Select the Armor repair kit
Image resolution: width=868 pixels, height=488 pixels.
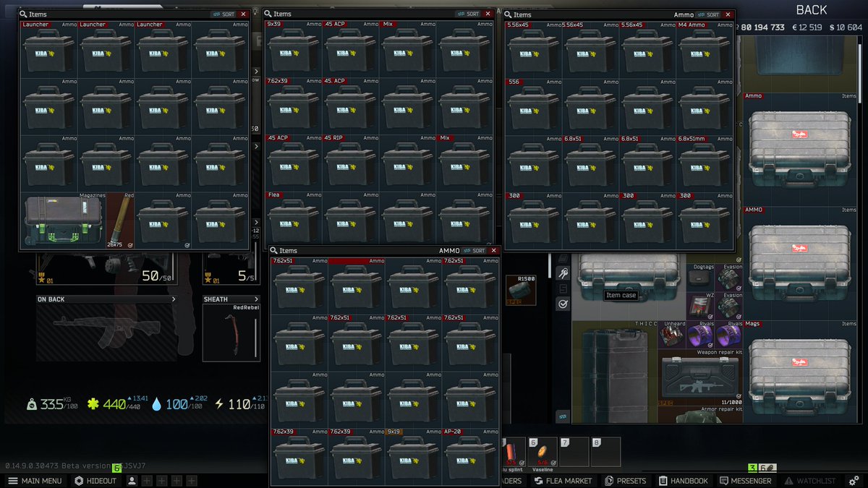(701, 416)
